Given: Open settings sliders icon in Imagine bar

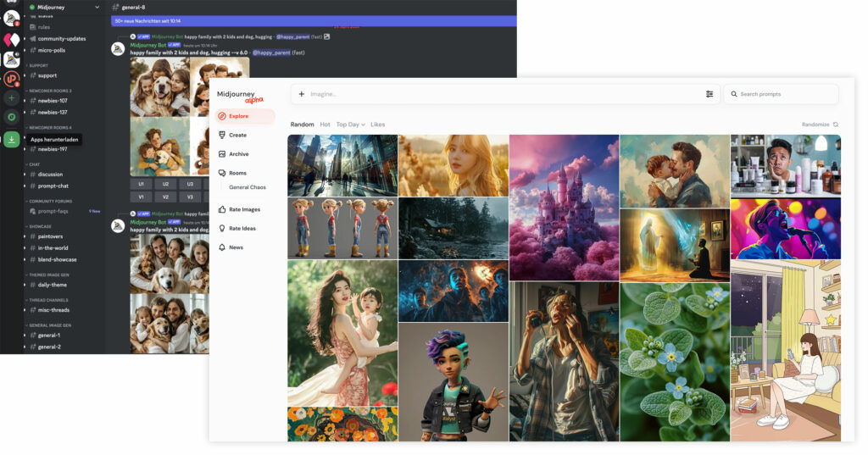Looking at the screenshot, I should [709, 94].
